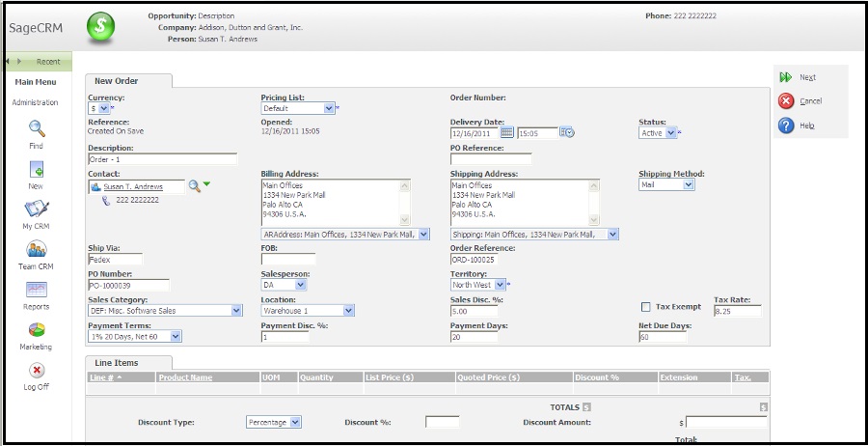Open Team CRM icon in sidebar
Screen dimensions: 868x446
37,249
